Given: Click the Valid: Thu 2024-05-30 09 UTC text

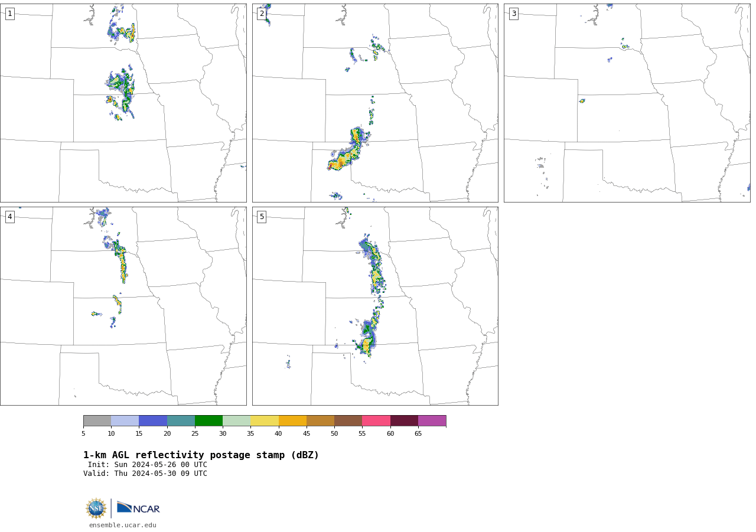Looking at the screenshot, I should [145, 474].
